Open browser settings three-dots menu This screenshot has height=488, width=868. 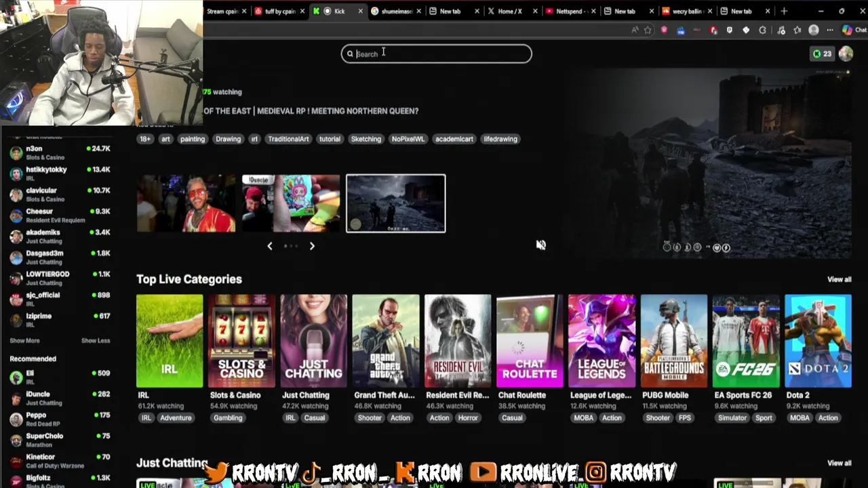click(x=830, y=30)
